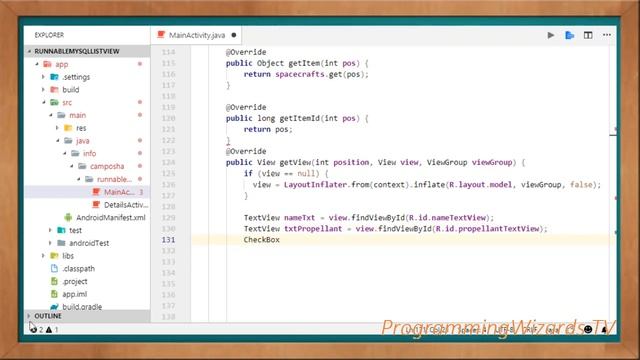Click 'getItemId' method name
Screen dimensions: 640x360
(x=299, y=118)
